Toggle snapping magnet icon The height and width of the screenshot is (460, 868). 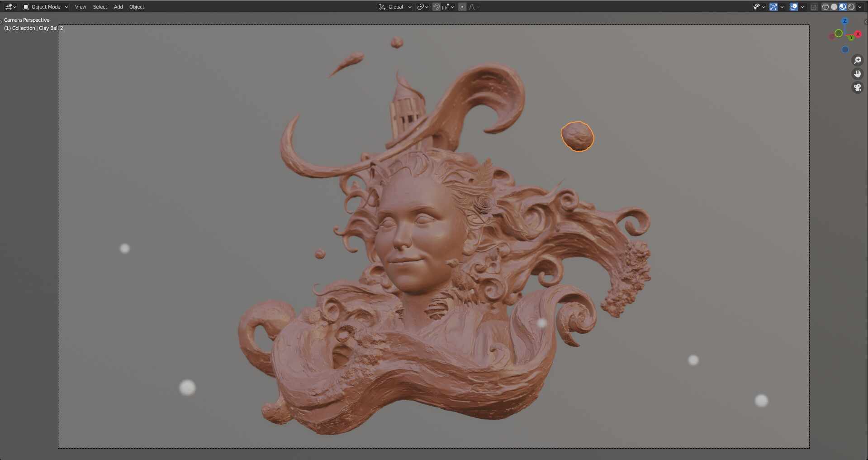click(x=436, y=7)
